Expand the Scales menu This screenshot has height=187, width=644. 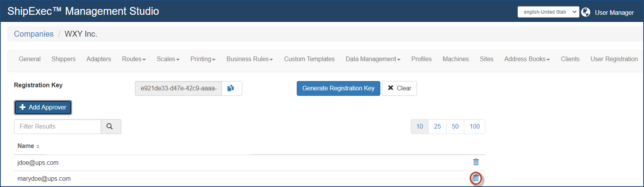tap(168, 59)
